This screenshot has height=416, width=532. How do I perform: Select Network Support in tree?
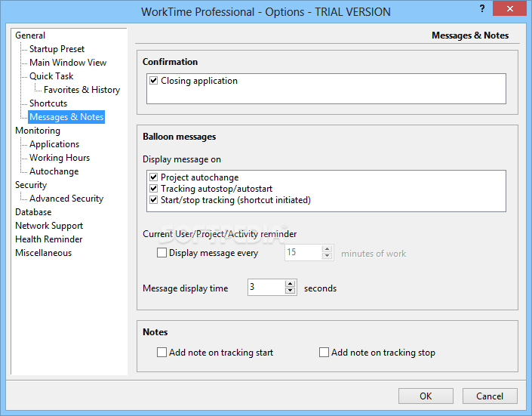pos(49,226)
